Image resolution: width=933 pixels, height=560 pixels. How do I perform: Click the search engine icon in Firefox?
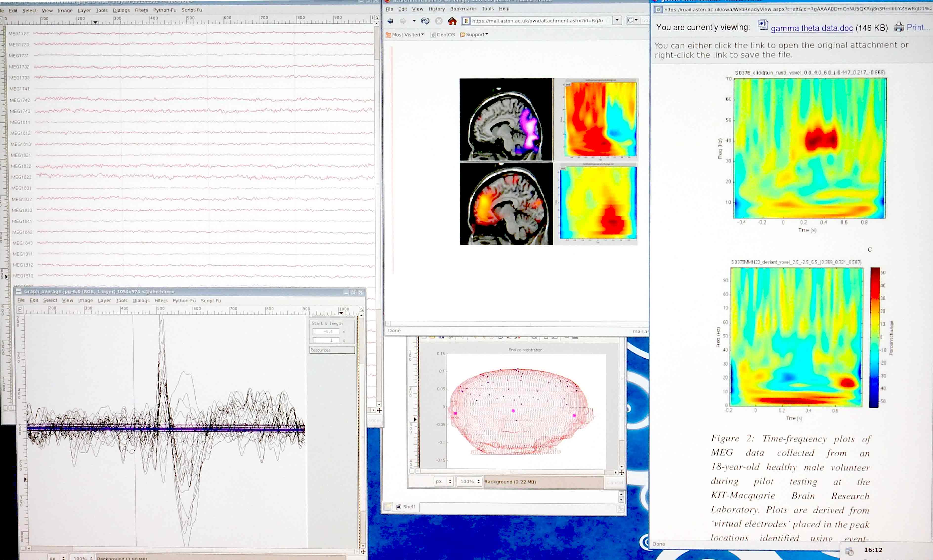coord(630,20)
